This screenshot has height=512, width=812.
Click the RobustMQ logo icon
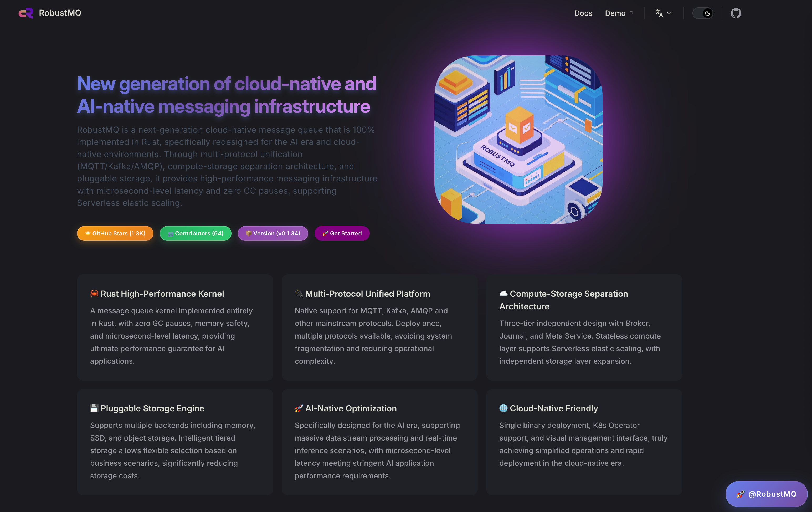pos(26,13)
